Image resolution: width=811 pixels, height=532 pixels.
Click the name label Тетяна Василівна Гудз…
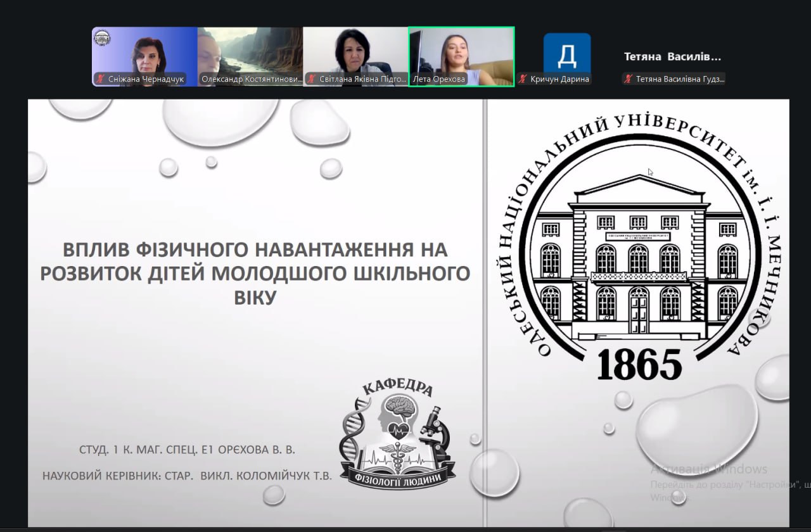(x=679, y=79)
